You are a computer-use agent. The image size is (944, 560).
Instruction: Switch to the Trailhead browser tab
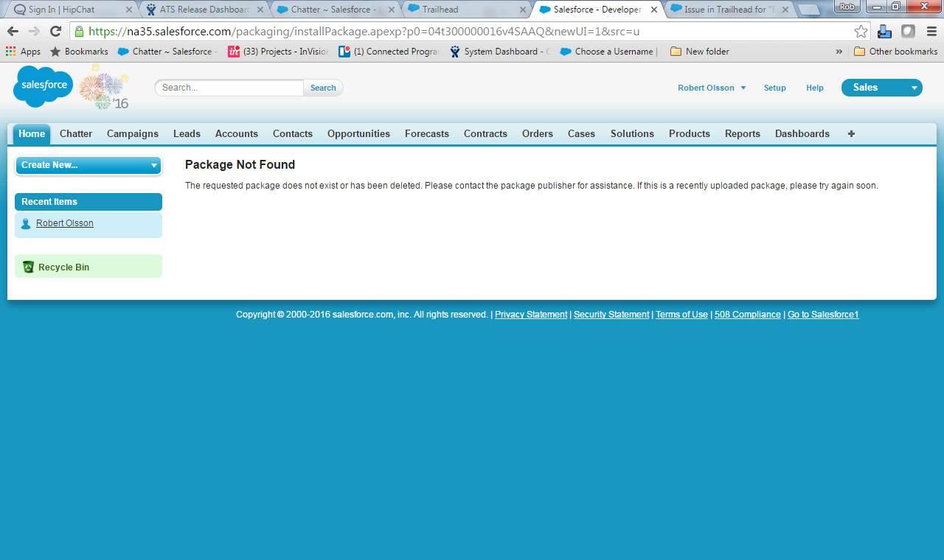467,10
